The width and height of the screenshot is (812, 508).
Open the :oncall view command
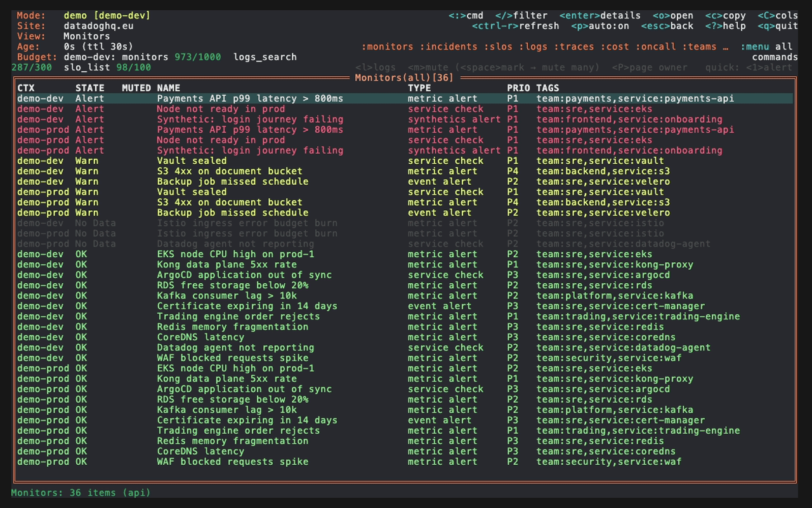[x=655, y=46]
